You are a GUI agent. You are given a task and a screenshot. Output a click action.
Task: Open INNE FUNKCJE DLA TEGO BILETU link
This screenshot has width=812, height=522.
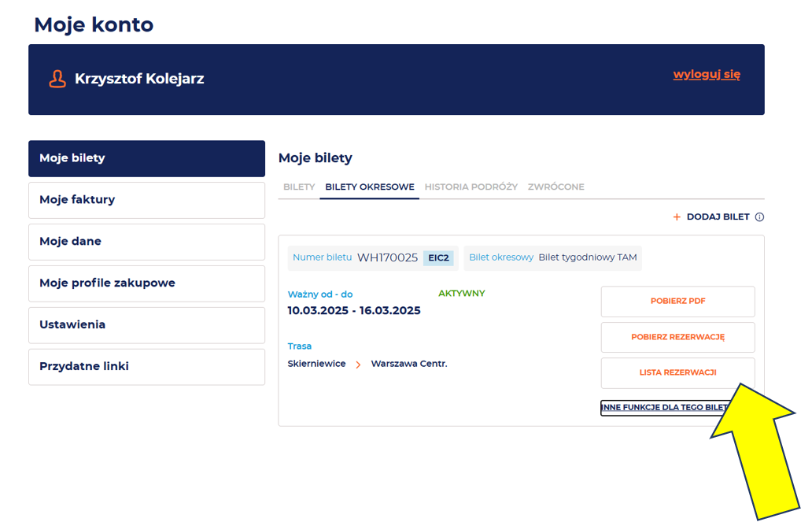pyautogui.click(x=666, y=407)
